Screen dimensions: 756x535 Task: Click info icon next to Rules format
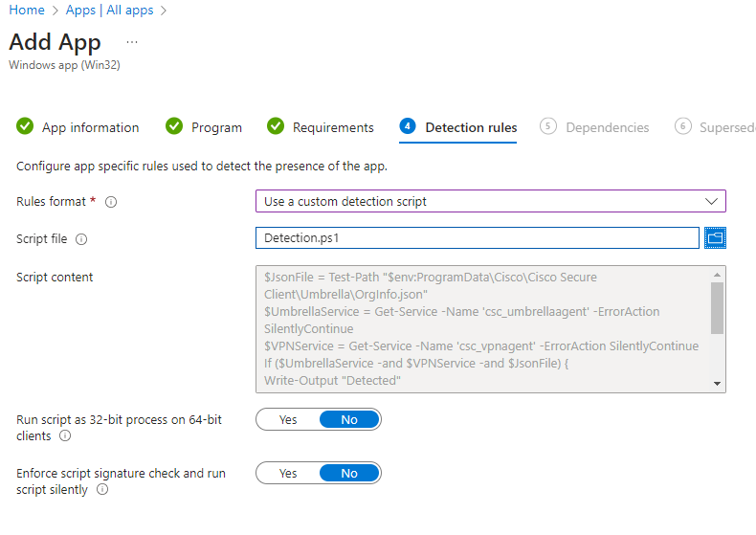(x=111, y=202)
